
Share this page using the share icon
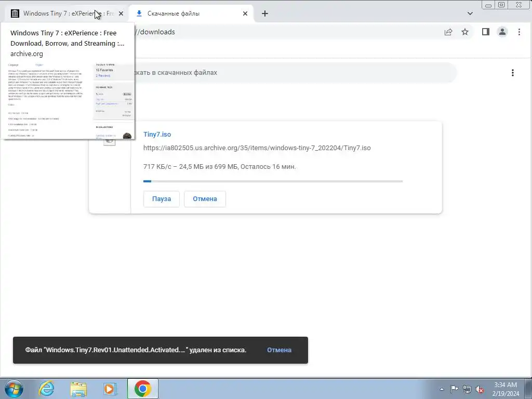[448, 32]
